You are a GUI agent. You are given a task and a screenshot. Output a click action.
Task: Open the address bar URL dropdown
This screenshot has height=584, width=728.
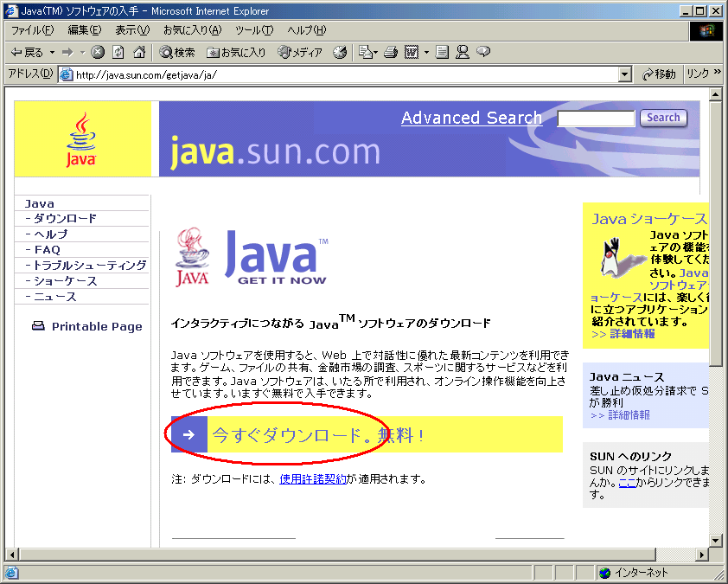[x=625, y=74]
